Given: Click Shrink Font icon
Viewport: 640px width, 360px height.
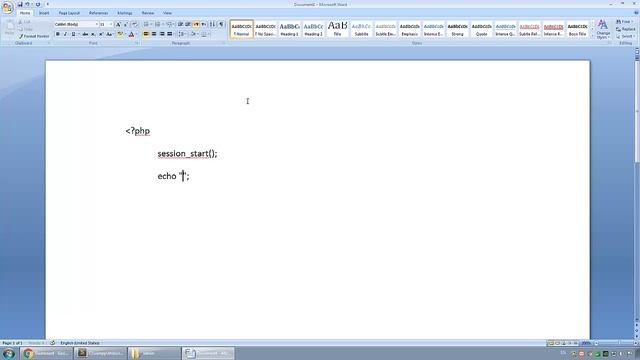Looking at the screenshot, I should 126,24.
